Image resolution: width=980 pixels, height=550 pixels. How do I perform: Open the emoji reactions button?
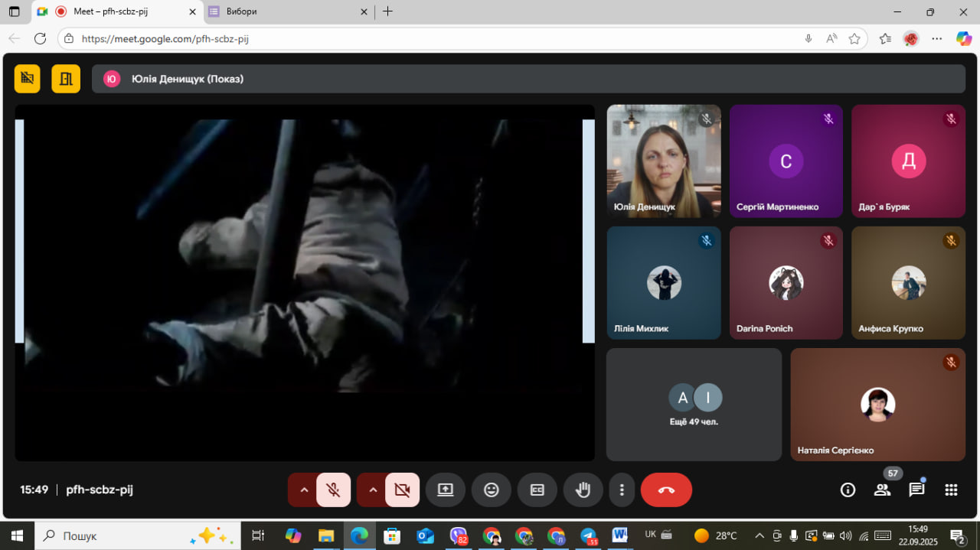492,490
